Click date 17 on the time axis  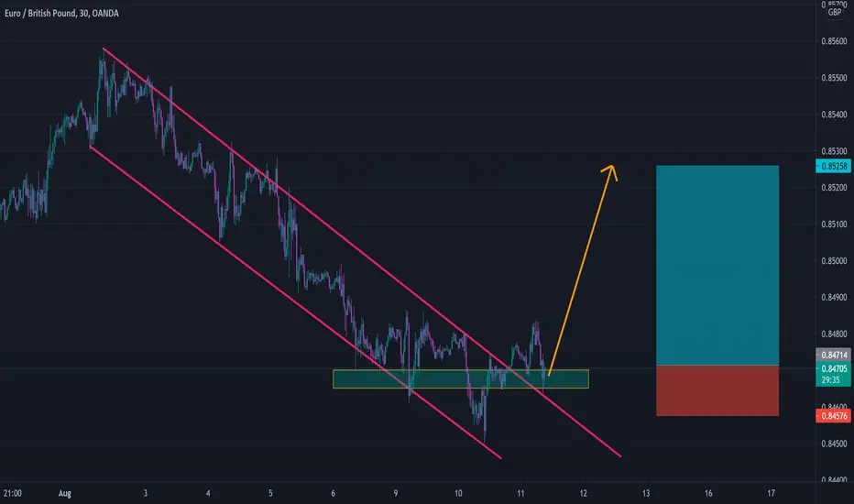pos(772,493)
